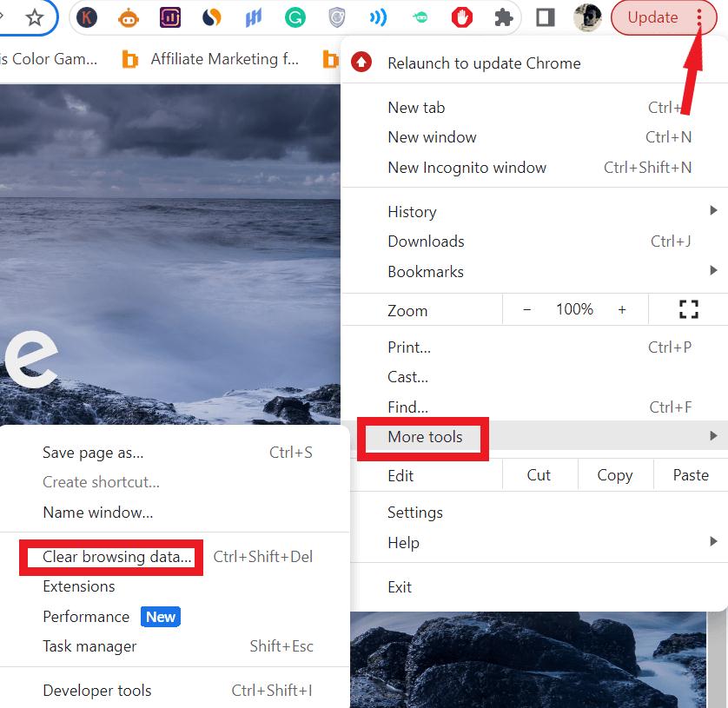This screenshot has width=728, height=708.
Task: Choose New window menu entry
Action: 534,137
